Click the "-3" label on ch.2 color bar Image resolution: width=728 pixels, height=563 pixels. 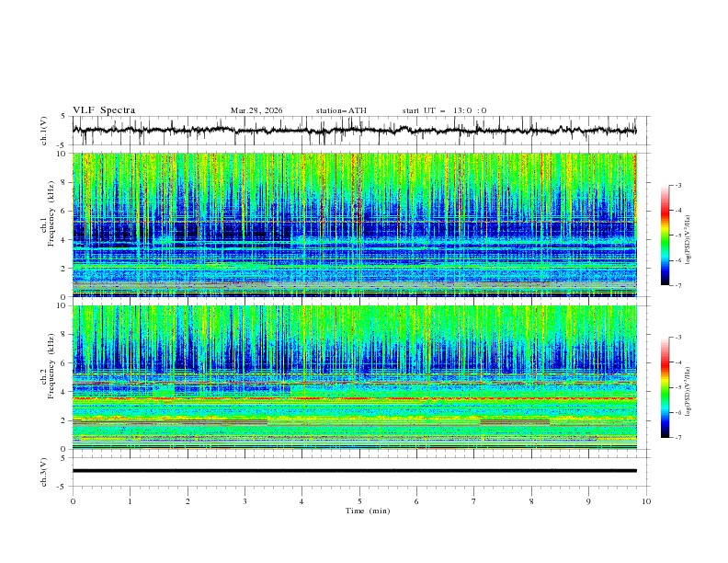[x=677, y=338]
